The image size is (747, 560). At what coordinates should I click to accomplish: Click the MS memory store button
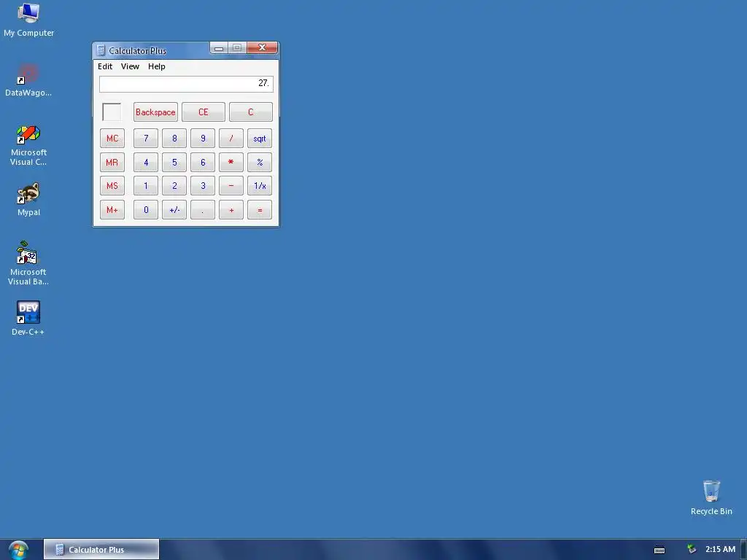pos(112,186)
